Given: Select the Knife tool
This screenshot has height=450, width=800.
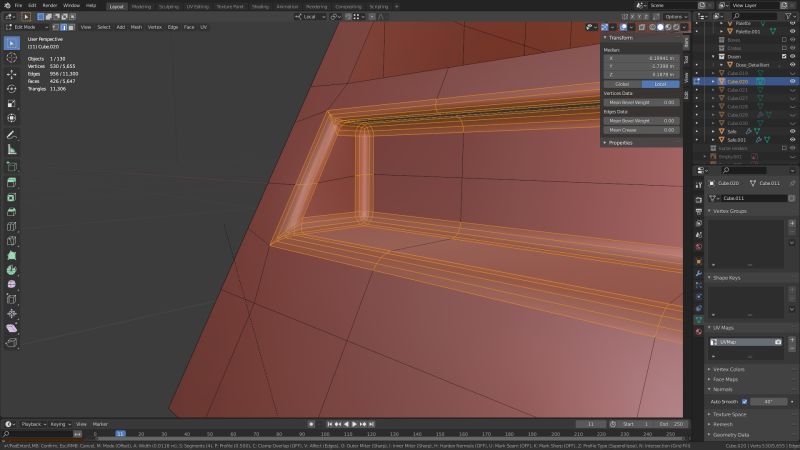Looking at the screenshot, I should click(x=11, y=241).
